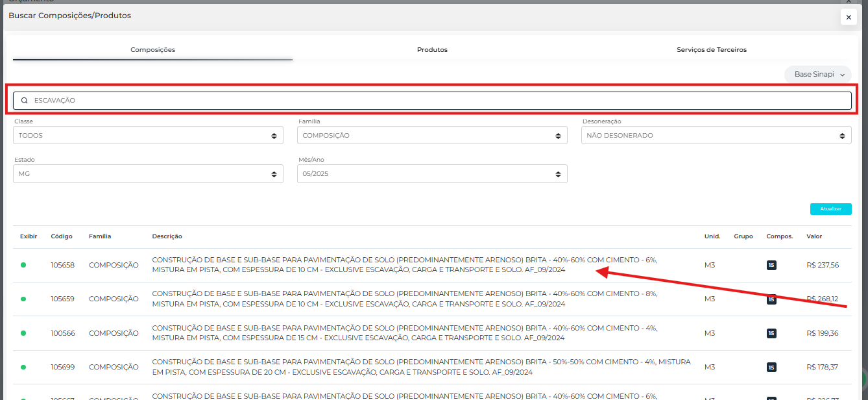The image size is (868, 400).
Task: Click compos. badge for code 105658
Action: click(771, 265)
